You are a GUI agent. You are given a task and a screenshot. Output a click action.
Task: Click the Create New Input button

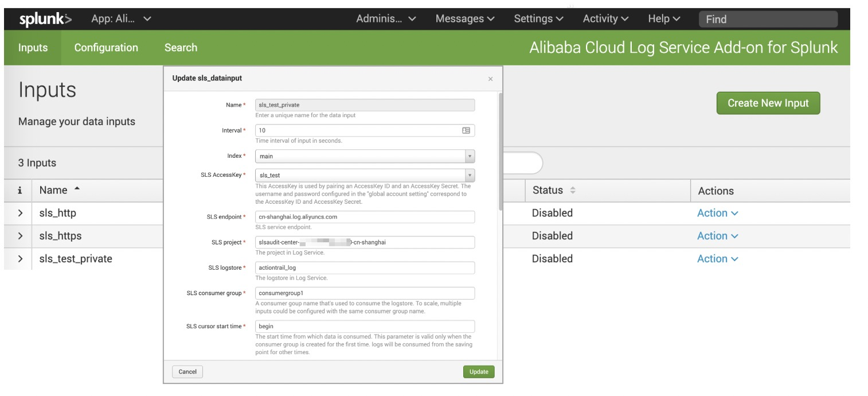click(768, 103)
